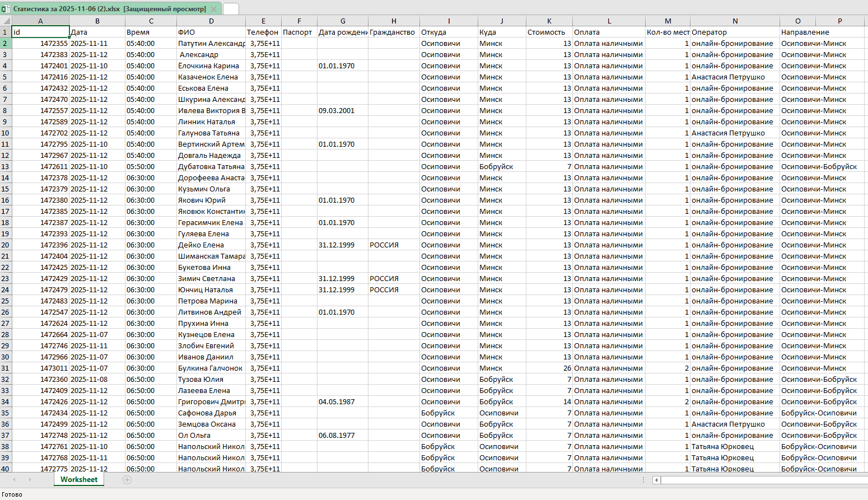
Task: Switch to the Статистика за 2025-11-06 document tab
Action: pos(109,9)
